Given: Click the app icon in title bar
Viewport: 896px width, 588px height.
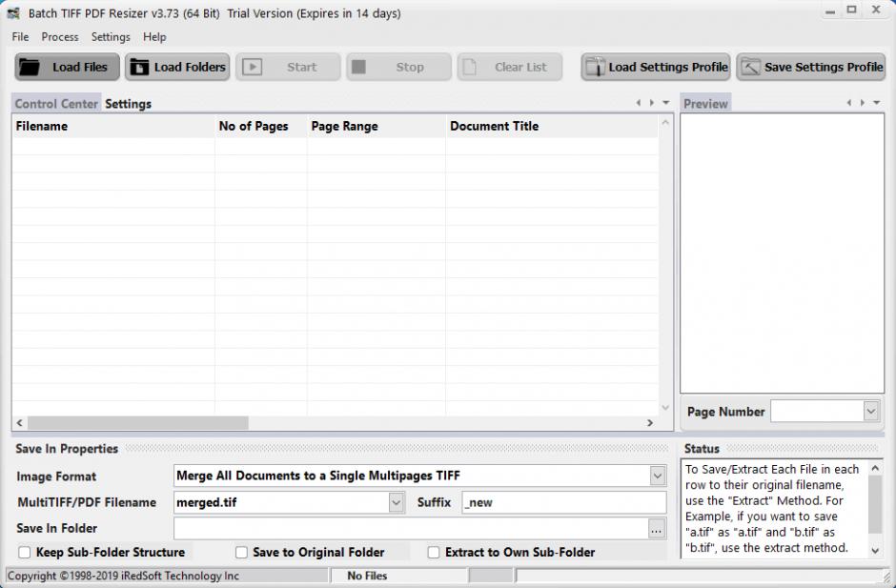Looking at the screenshot, I should 13,12.
